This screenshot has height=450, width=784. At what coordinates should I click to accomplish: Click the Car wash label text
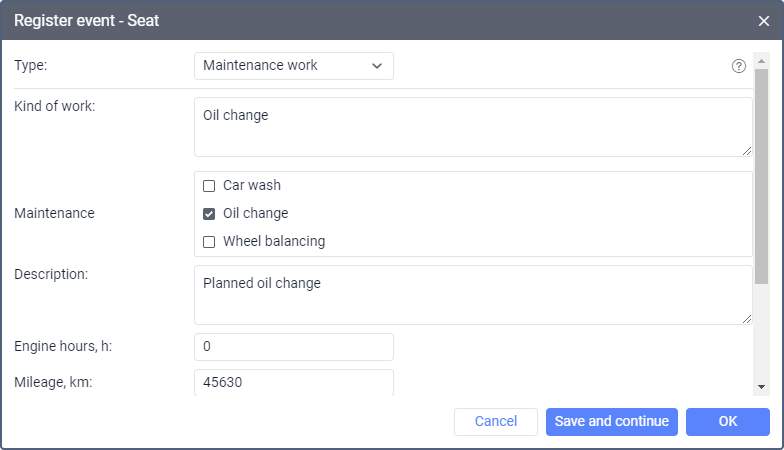pyautogui.click(x=251, y=186)
